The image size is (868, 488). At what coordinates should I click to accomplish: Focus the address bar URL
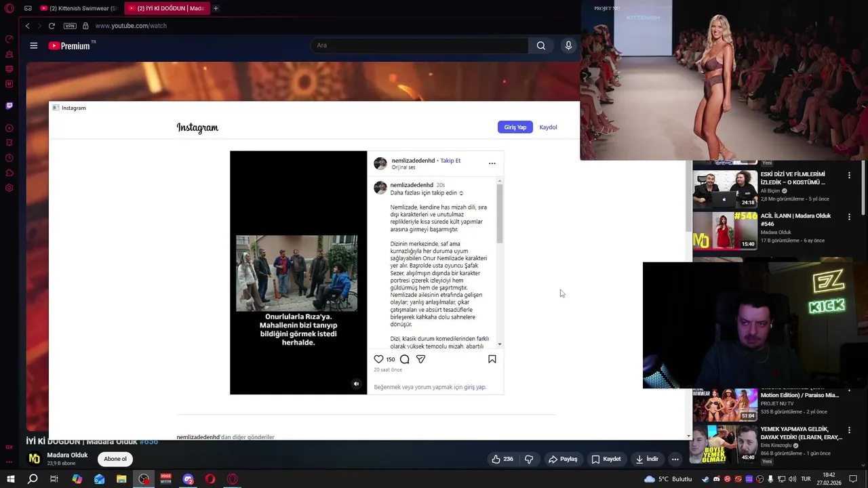coord(131,26)
